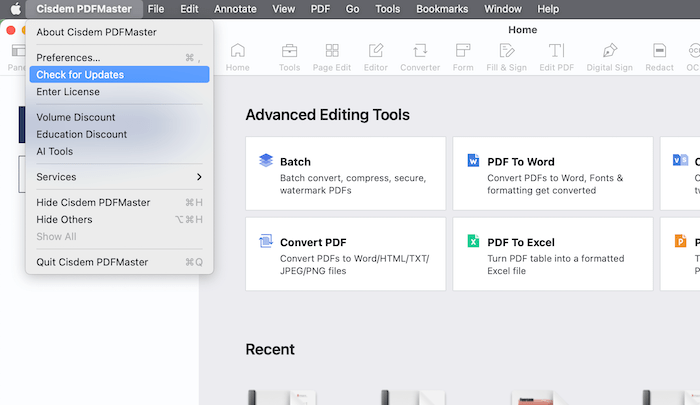Open the View menu

click(283, 9)
